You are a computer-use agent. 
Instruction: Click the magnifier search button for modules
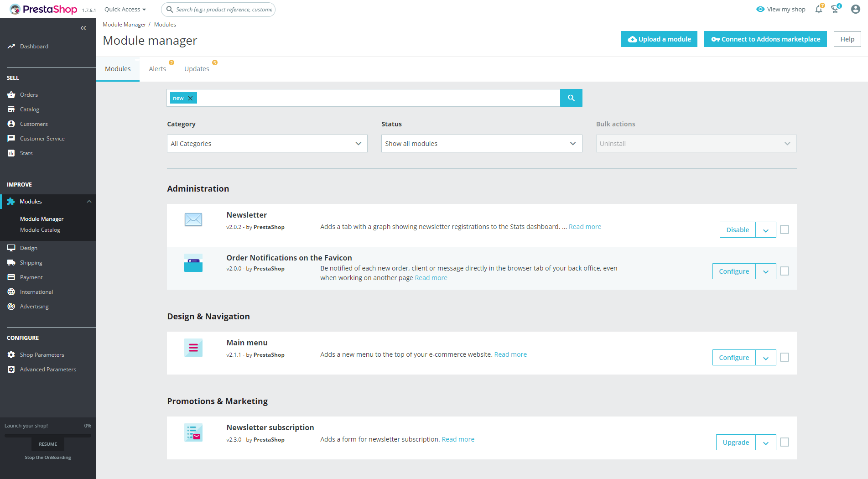click(x=571, y=98)
